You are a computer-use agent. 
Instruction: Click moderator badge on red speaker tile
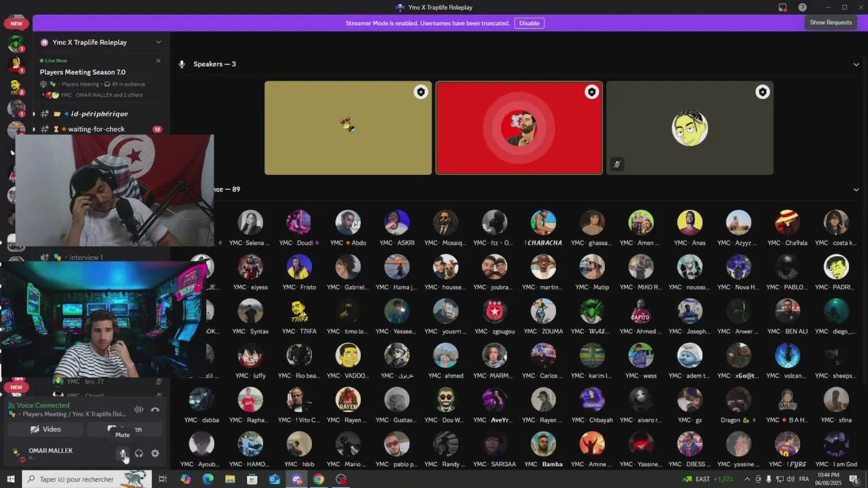(591, 92)
